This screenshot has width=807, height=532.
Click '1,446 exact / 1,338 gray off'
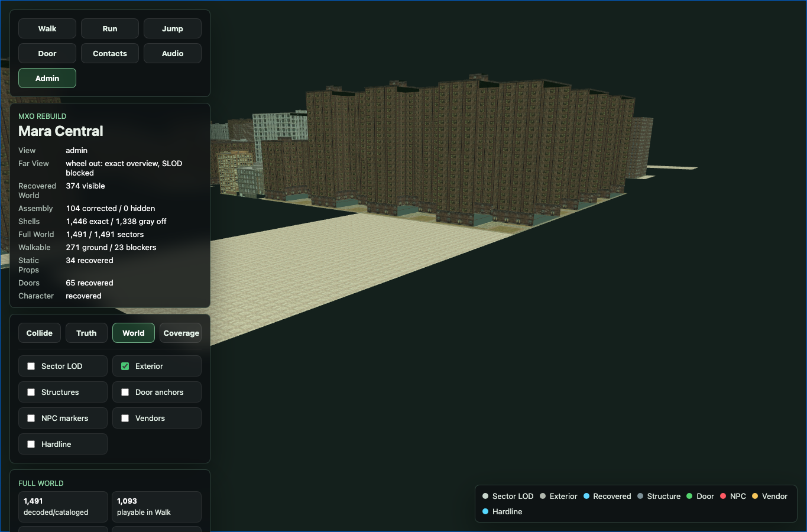click(116, 221)
